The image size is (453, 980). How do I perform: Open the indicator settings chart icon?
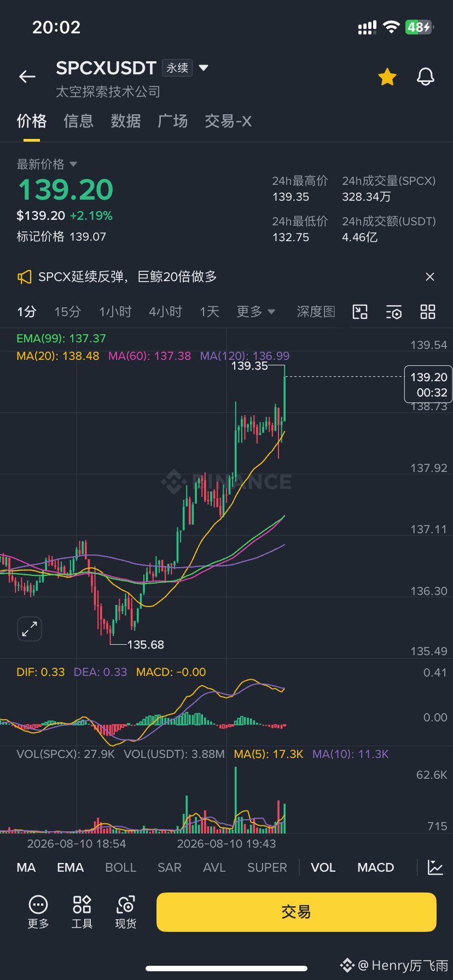435,868
